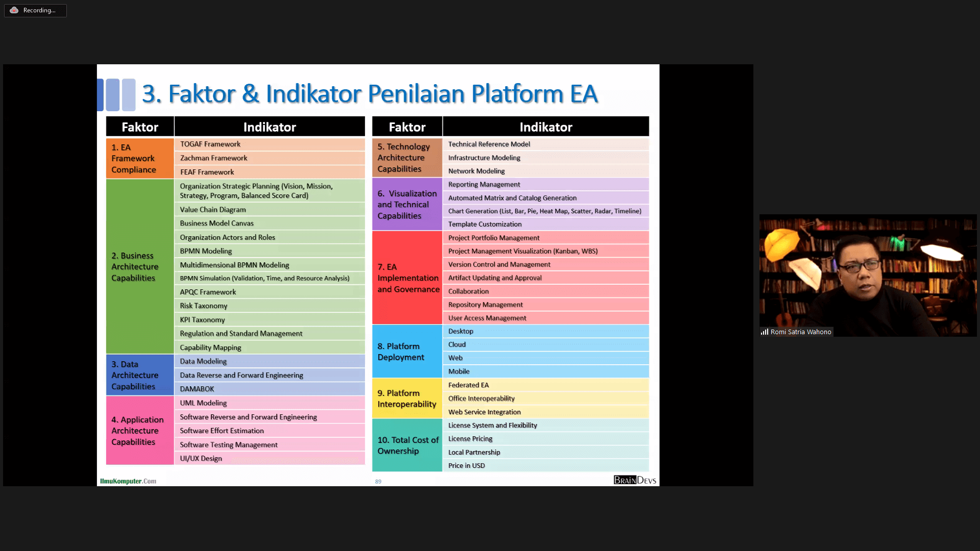980x551 pixels.
Task: Click the IlmuKomputer.Com logo on slide
Action: point(128,481)
